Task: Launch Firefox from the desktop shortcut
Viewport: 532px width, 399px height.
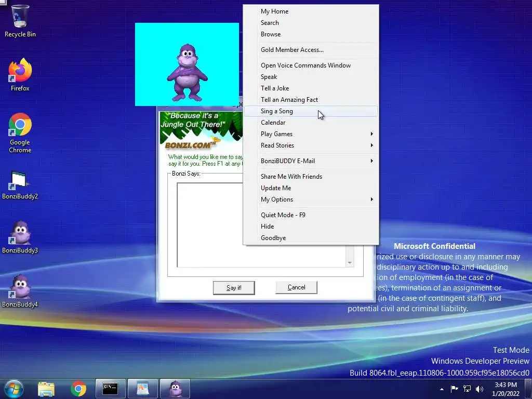Action: click(x=20, y=75)
